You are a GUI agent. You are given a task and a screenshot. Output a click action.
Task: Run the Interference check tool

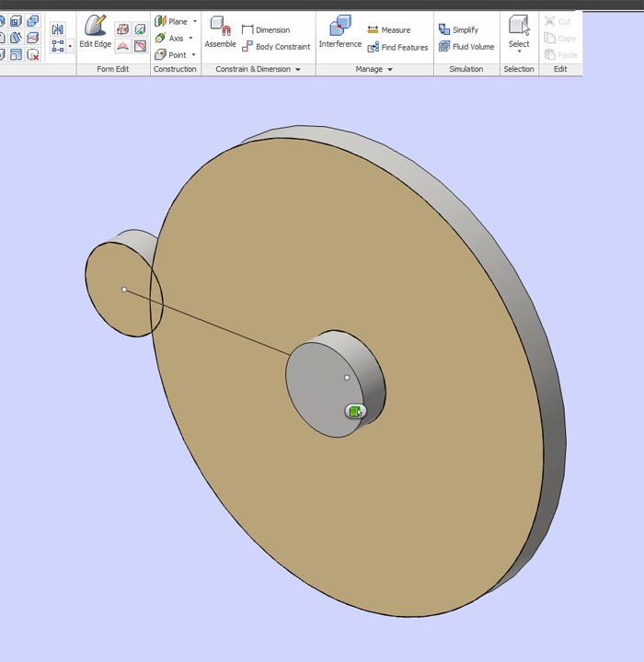340,31
